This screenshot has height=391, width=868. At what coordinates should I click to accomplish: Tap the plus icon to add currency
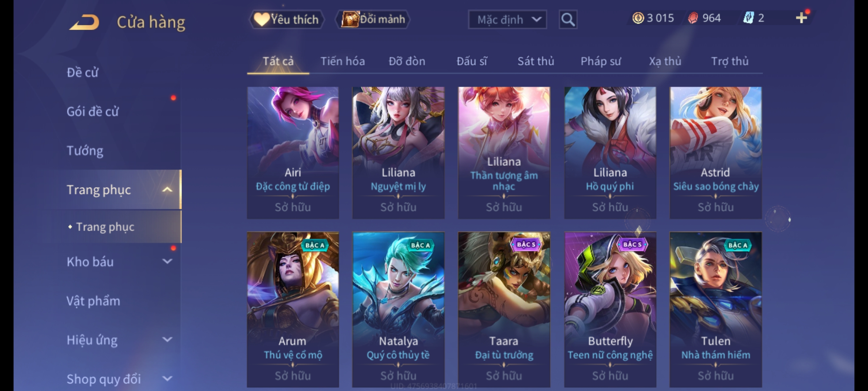(801, 18)
